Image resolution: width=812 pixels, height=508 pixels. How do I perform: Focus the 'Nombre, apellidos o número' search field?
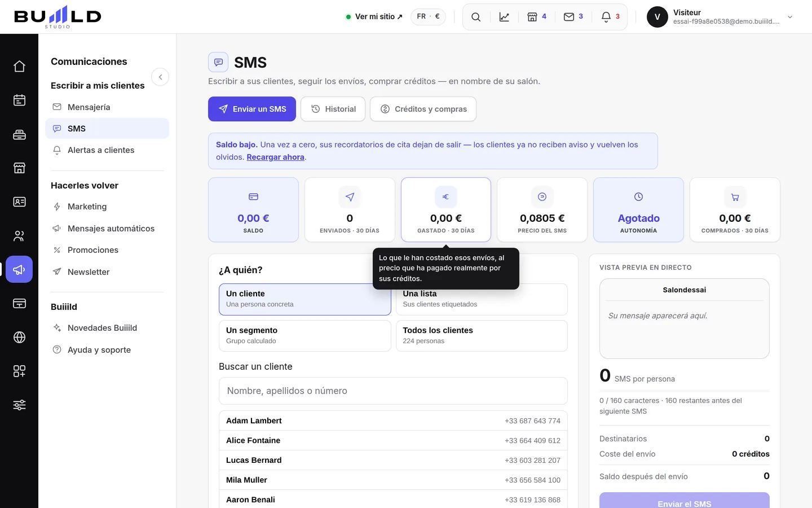393,391
